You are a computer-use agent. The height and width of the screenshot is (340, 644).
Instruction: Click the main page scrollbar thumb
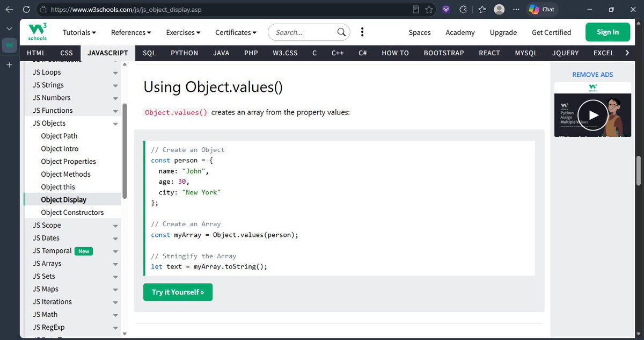[639, 171]
